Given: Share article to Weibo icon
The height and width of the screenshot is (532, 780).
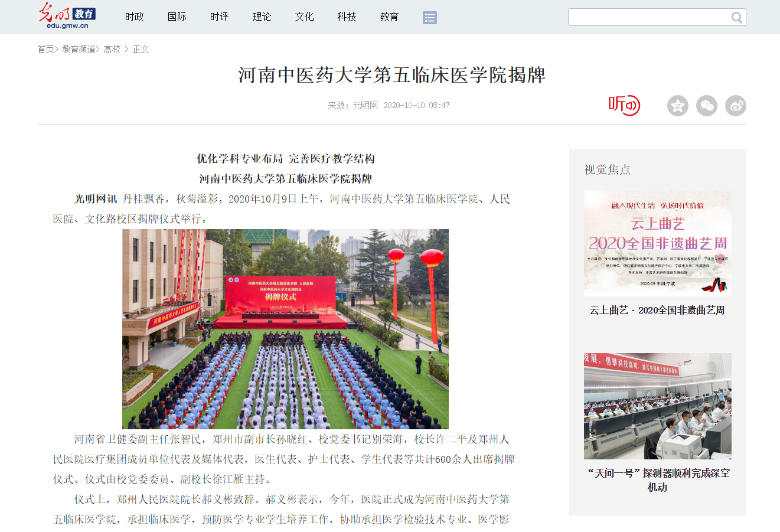Looking at the screenshot, I should [x=735, y=106].
